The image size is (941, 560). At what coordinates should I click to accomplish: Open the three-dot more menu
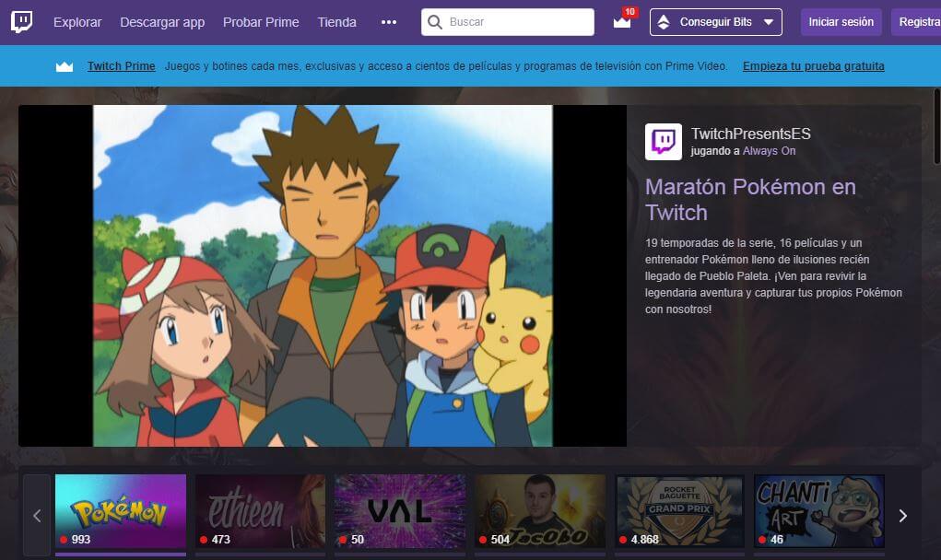(389, 22)
